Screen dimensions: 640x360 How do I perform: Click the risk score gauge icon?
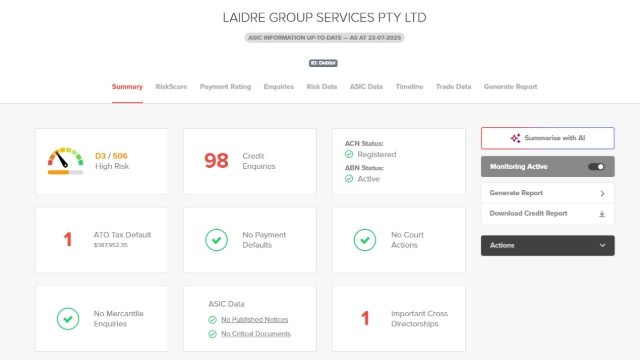tap(65, 158)
